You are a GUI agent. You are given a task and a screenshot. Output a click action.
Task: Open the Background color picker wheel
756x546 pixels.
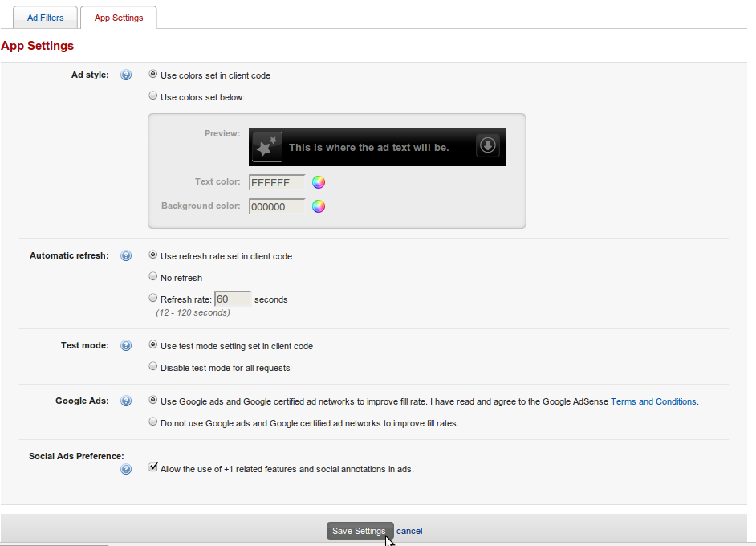(319, 206)
